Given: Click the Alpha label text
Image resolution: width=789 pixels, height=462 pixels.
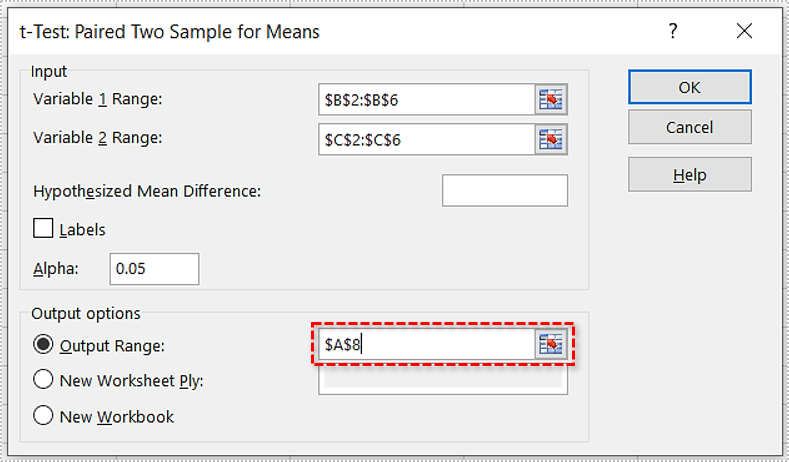Looking at the screenshot, I should pos(56,269).
